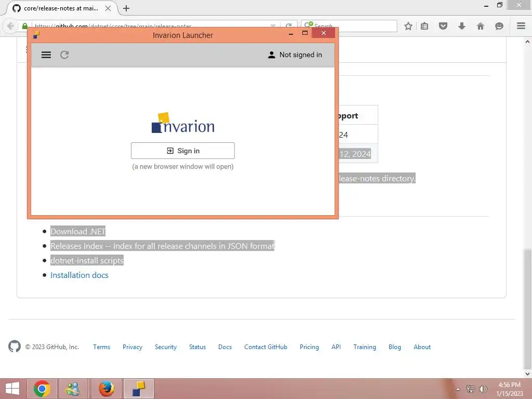The width and height of the screenshot is (532, 399).
Task: Open the Installation docs link
Action: pyautogui.click(x=79, y=275)
